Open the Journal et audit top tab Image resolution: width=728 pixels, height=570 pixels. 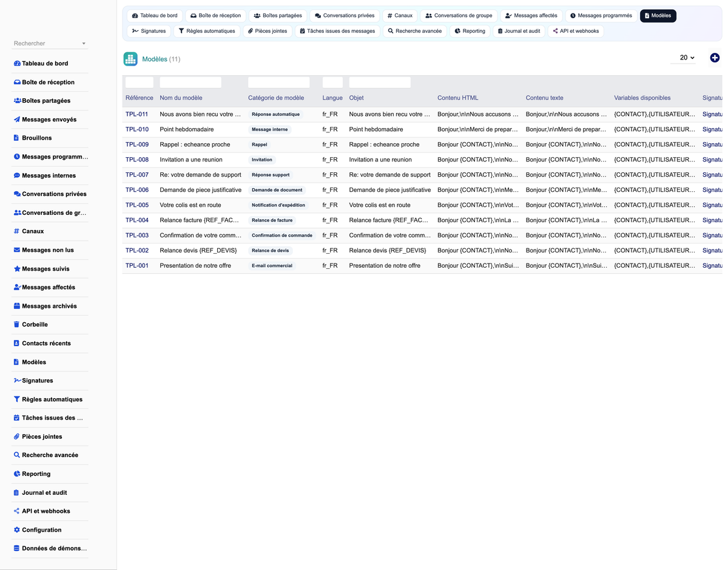pyautogui.click(x=519, y=31)
